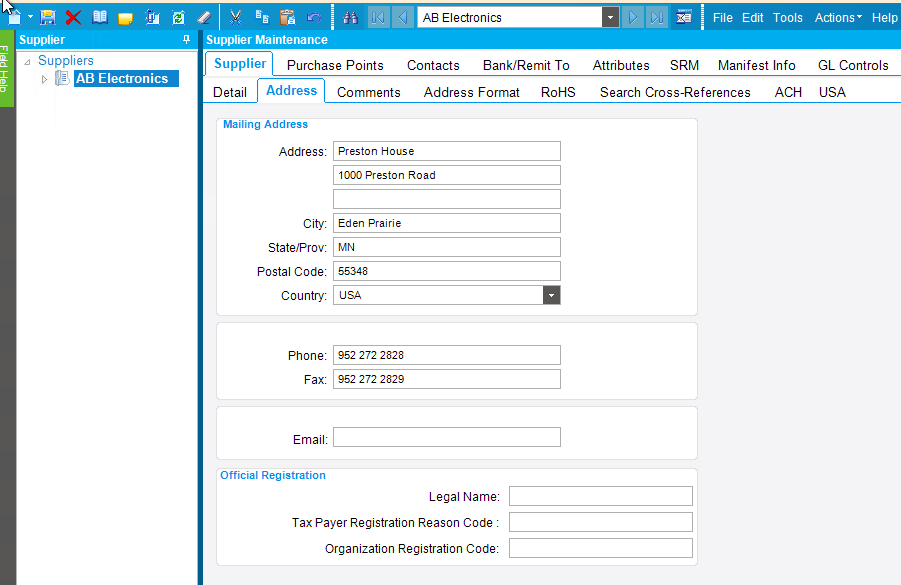Cut with the scissors icon
The image size is (901, 585).
click(235, 17)
